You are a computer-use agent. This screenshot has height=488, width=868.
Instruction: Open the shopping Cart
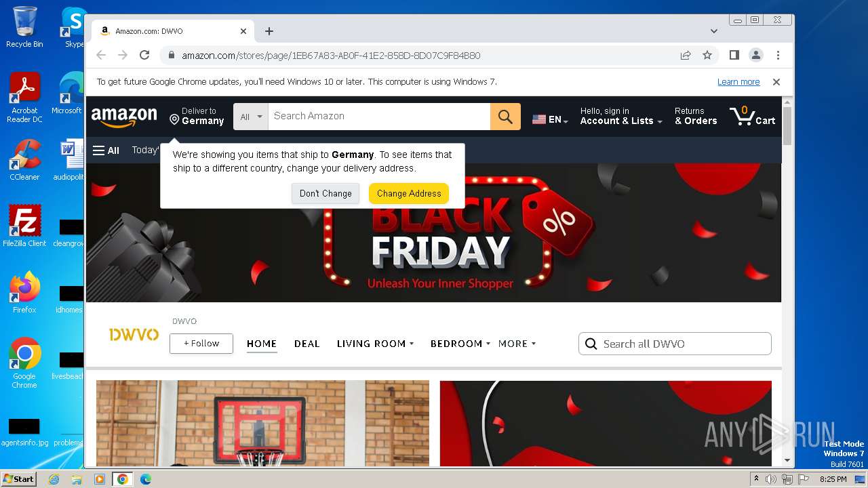click(753, 117)
